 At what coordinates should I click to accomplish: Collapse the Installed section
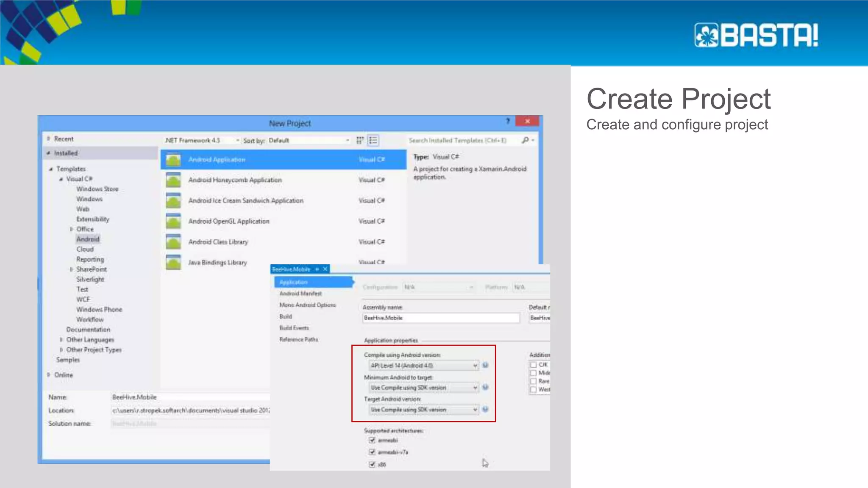coord(49,153)
